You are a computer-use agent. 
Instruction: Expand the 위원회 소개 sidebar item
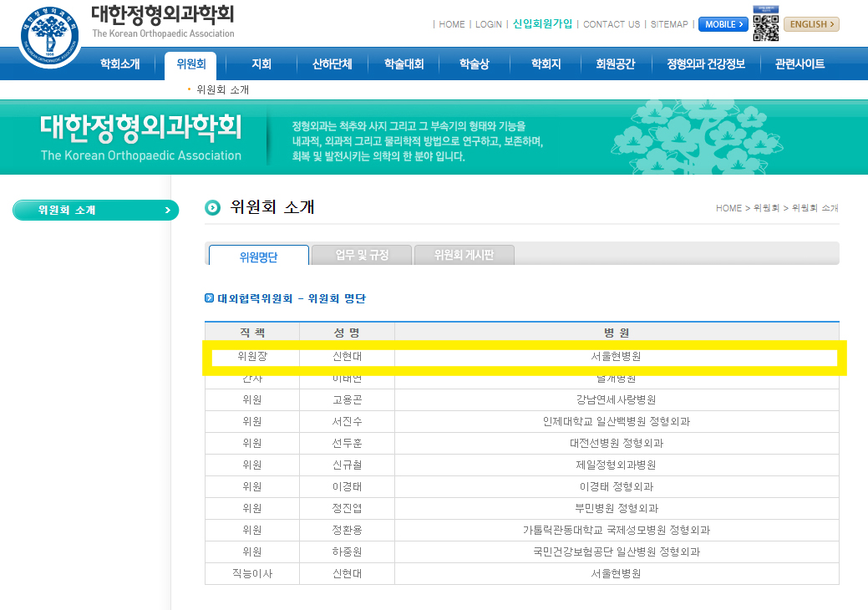point(96,211)
